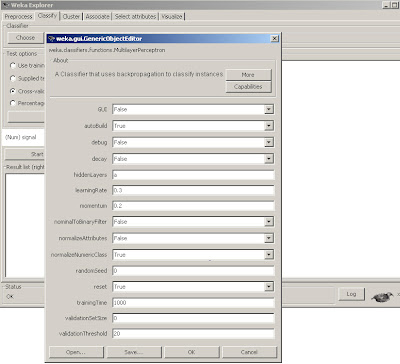
Task: Open the decay dropdown
Action: [269, 159]
